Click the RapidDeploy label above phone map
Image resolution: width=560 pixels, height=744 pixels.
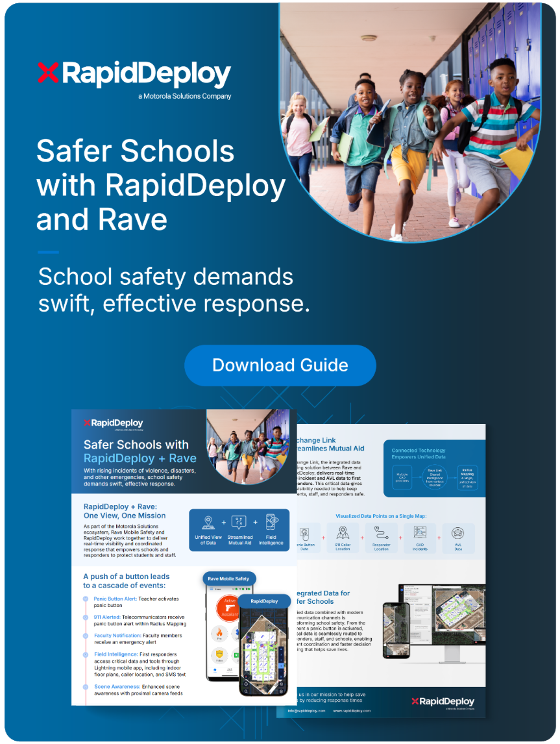point(263,601)
